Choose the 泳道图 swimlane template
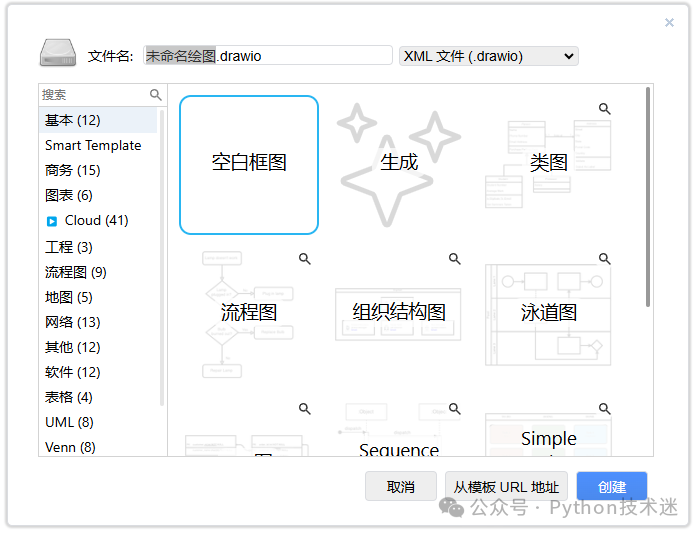Screen dimensions: 700x535 [x=548, y=315]
